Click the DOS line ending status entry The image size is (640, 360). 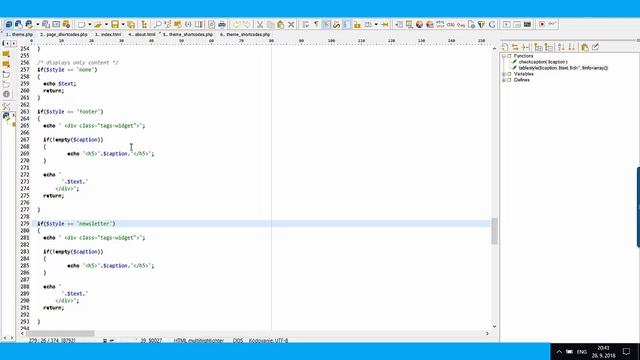(x=238, y=340)
